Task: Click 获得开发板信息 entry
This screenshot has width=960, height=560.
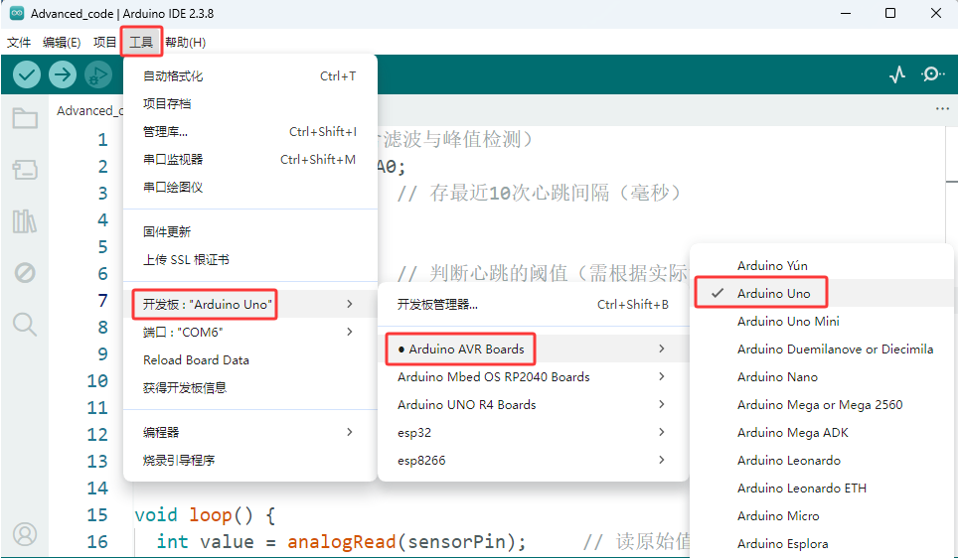Action: pyautogui.click(x=249, y=387)
